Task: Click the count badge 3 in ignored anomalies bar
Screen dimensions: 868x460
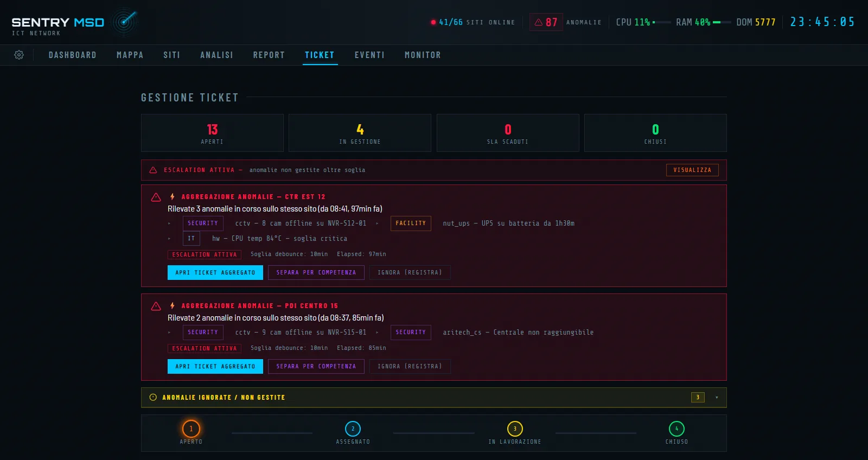Action: tap(698, 398)
